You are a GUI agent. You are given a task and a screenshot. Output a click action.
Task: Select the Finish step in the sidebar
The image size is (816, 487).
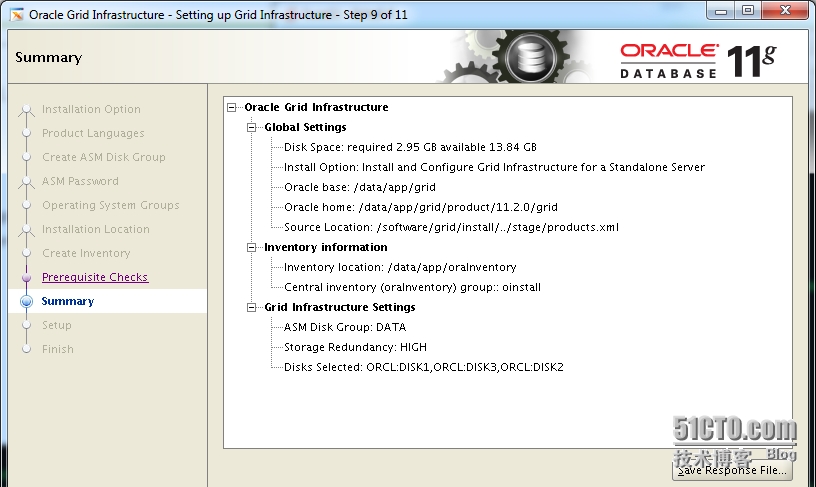click(x=58, y=349)
